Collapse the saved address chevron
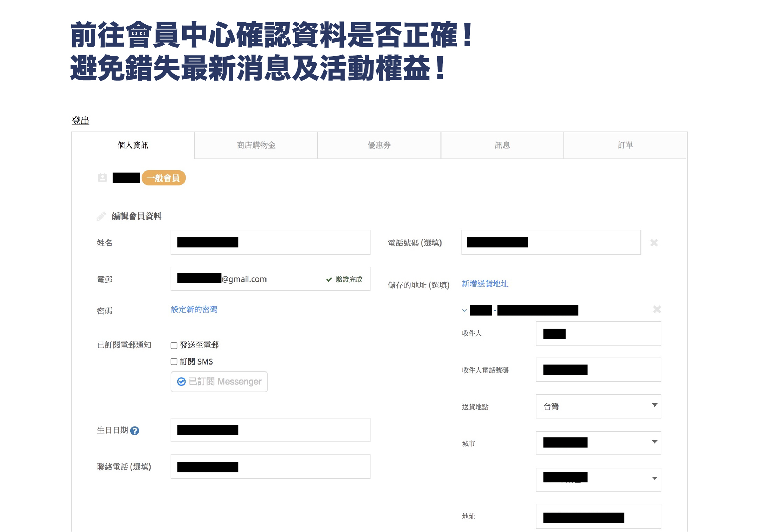769x532 pixels. tap(464, 310)
